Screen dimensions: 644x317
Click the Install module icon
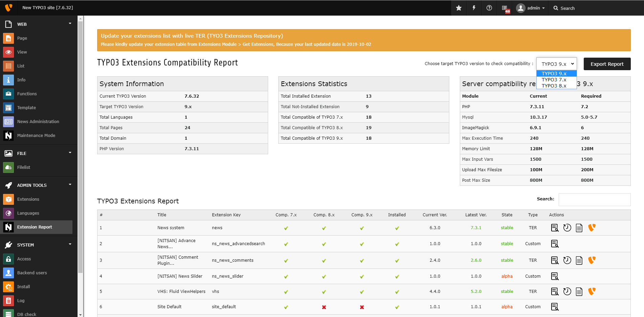pyautogui.click(x=8, y=287)
